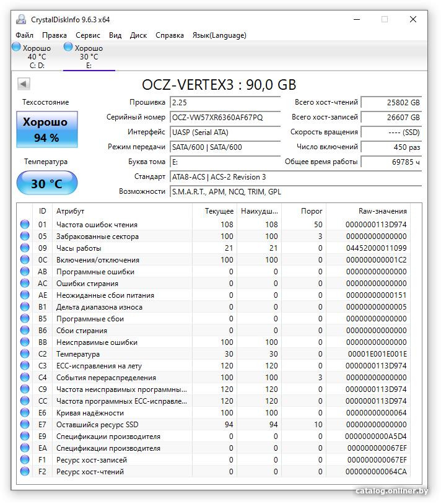
Task: Click the blue orb of disk C: D:
Action: point(16,47)
